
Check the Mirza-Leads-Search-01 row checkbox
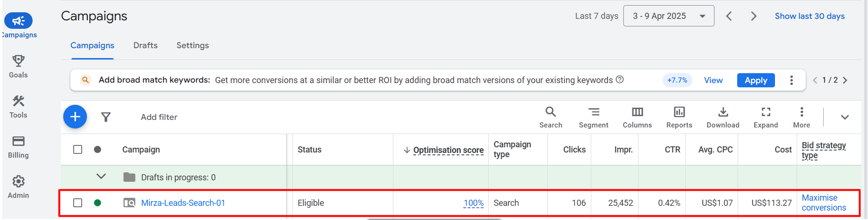[78, 203]
